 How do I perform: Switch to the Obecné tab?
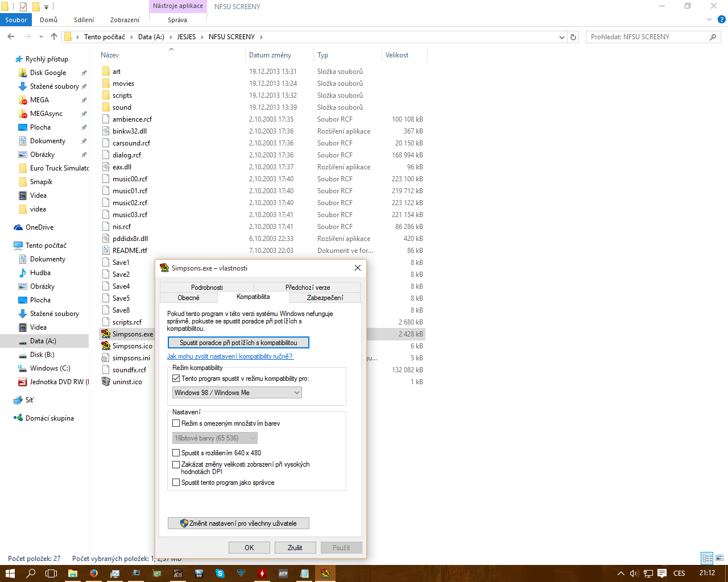(x=188, y=298)
